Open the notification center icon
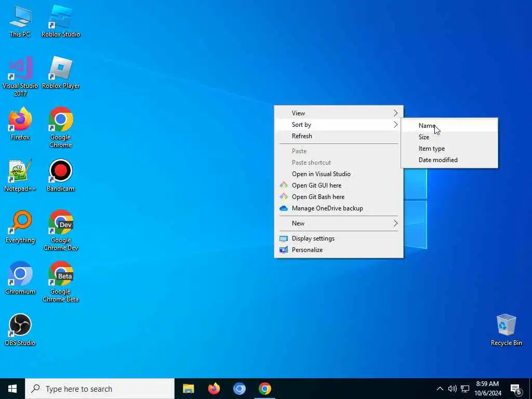532x399 pixels. [x=516, y=389]
